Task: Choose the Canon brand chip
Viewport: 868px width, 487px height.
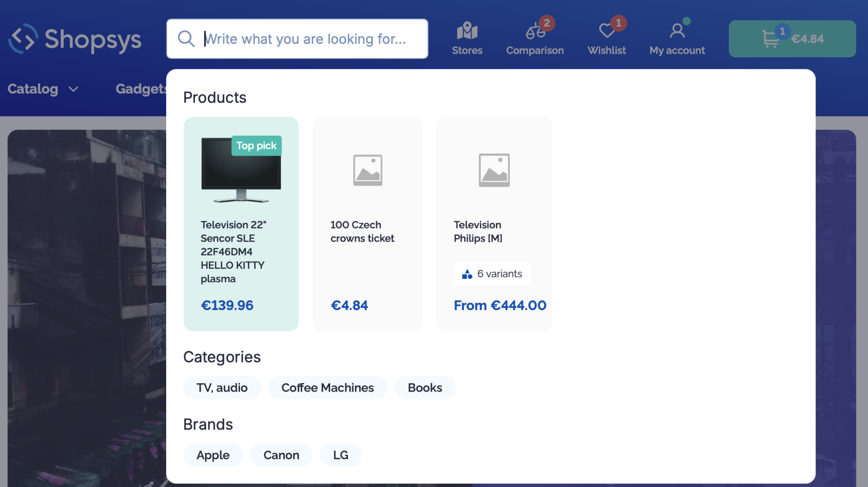Action: [x=281, y=455]
